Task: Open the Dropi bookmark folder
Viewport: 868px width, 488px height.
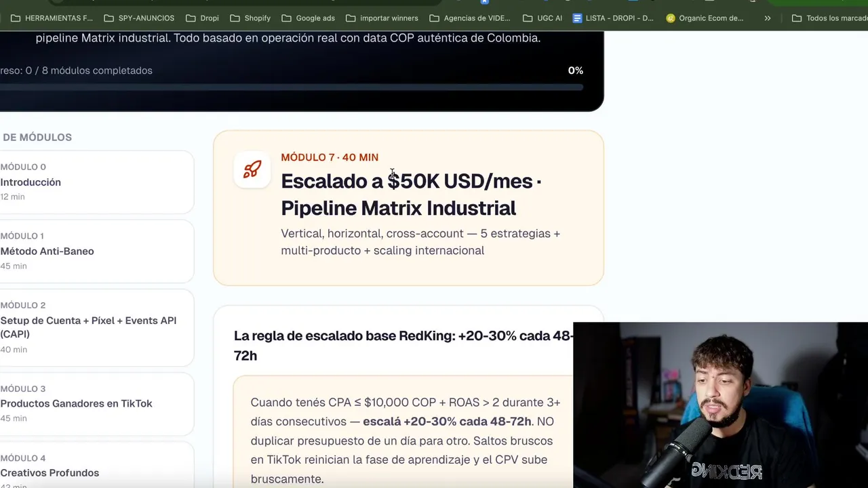Action: 202,18
